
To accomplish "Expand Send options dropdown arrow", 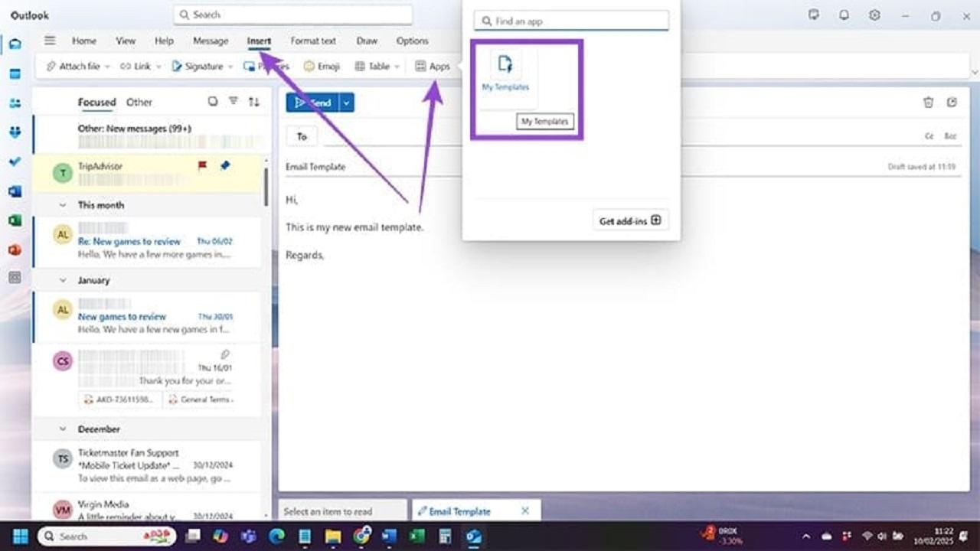I will click(347, 103).
